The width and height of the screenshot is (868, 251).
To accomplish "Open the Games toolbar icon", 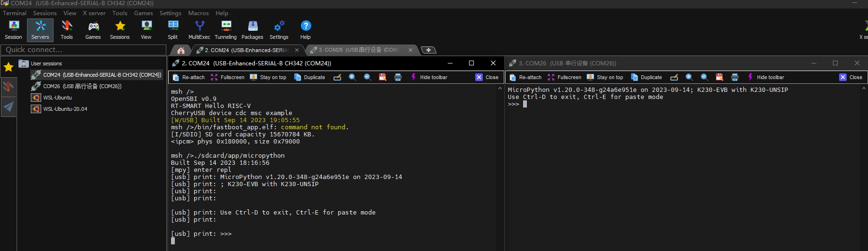I will pyautogui.click(x=93, y=30).
